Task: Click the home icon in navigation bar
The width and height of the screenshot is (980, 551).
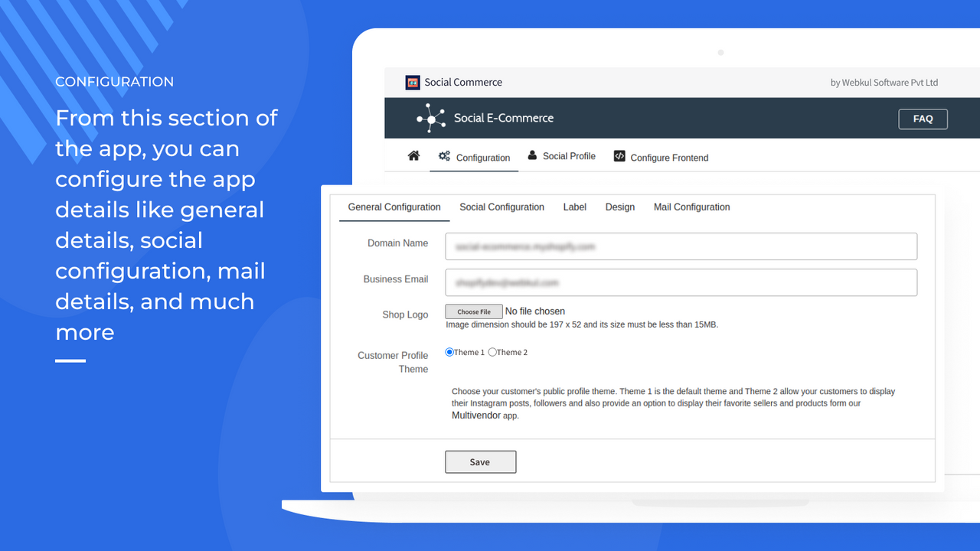Action: [413, 156]
